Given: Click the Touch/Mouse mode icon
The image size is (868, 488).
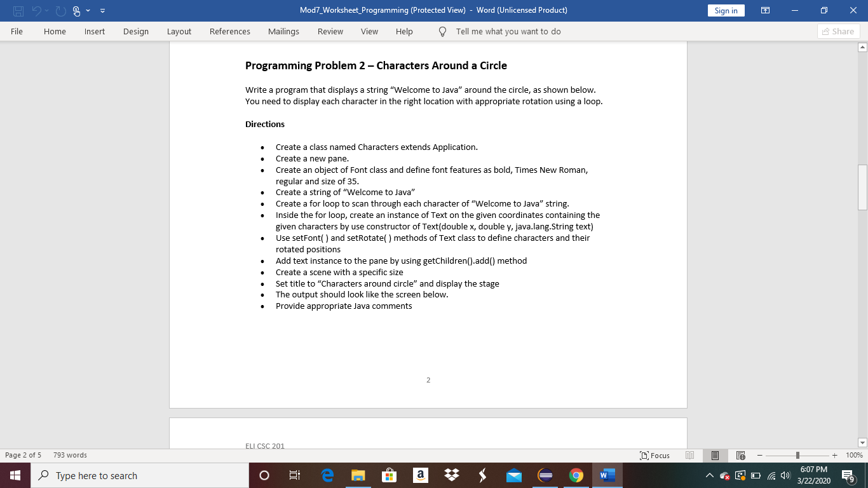Looking at the screenshot, I should pos(76,10).
